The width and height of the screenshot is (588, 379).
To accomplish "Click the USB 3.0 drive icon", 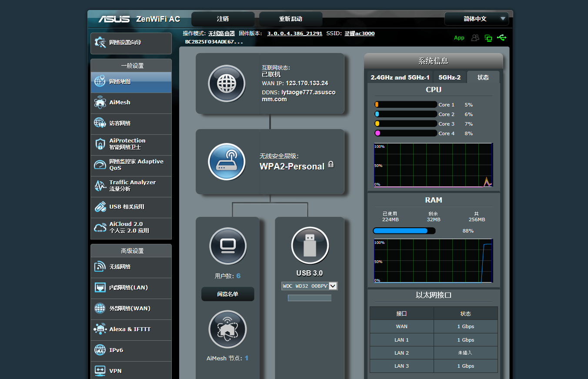I will click(310, 246).
